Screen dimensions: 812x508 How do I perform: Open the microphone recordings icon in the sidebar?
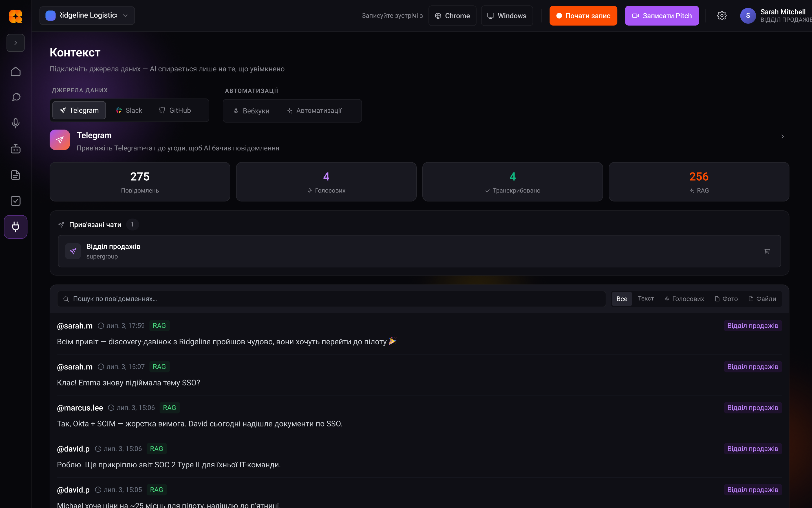pyautogui.click(x=16, y=123)
